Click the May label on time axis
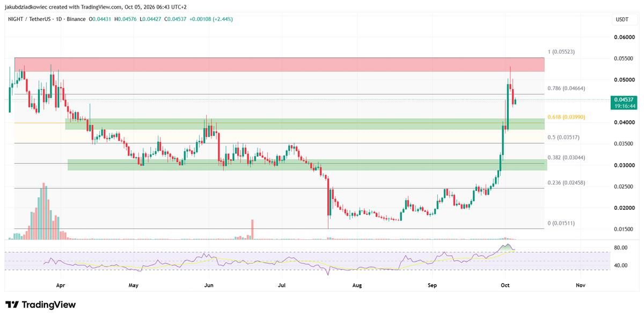Image resolution: width=644 pixels, height=318 pixels. (134, 286)
